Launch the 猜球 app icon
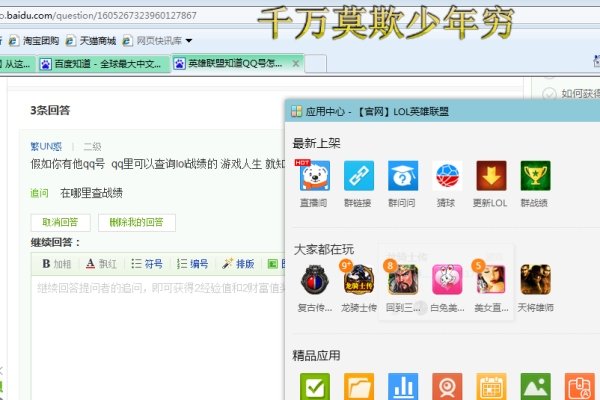The width and height of the screenshot is (600, 400). click(447, 176)
